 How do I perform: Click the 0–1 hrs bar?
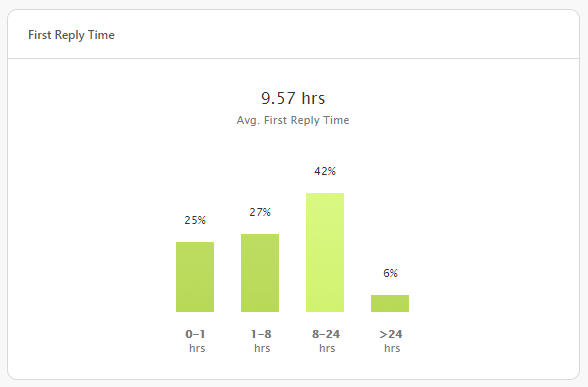[195, 277]
